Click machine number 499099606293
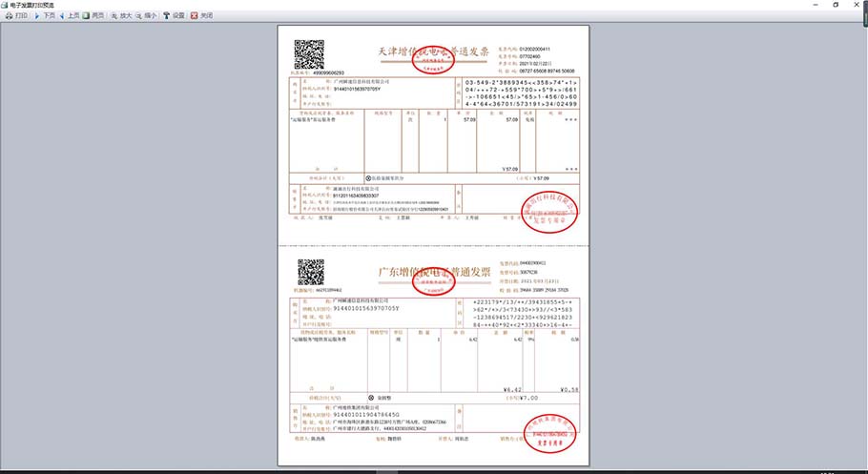The height and width of the screenshot is (474, 868). coord(328,73)
